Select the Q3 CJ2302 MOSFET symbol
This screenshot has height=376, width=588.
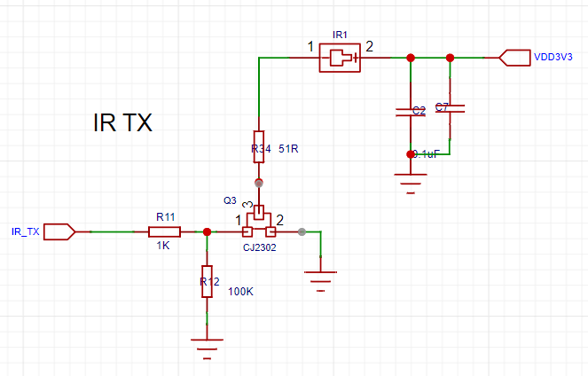(x=259, y=222)
